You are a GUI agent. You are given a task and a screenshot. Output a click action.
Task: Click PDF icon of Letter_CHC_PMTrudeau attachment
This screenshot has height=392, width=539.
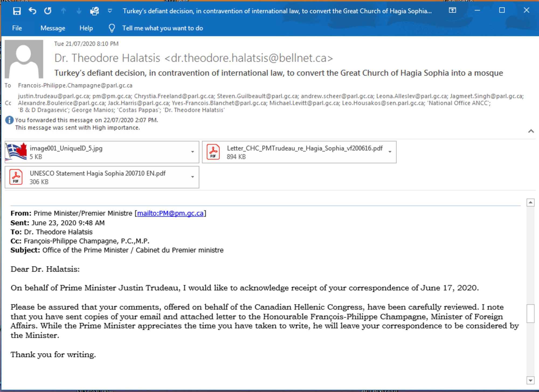[213, 152]
